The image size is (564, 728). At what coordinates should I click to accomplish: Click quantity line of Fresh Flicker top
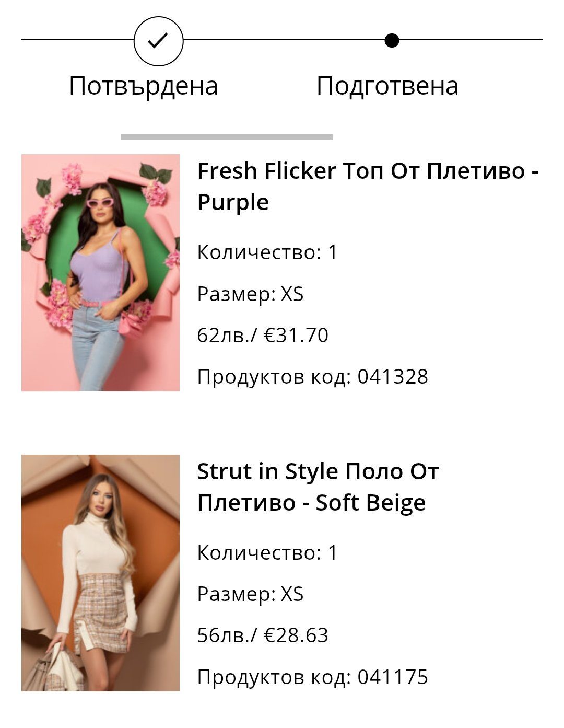tap(267, 252)
